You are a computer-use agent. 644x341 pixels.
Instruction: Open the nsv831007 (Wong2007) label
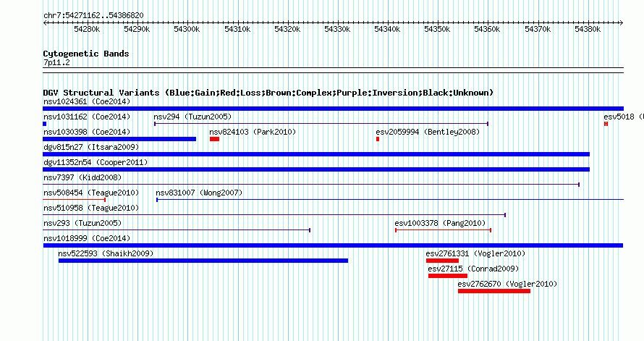click(x=199, y=193)
